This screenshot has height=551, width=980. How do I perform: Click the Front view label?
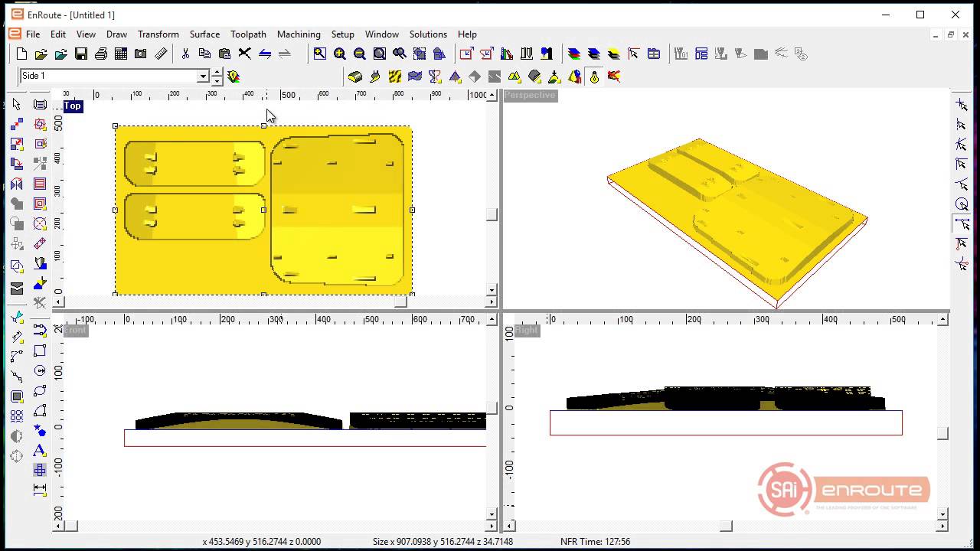point(76,331)
